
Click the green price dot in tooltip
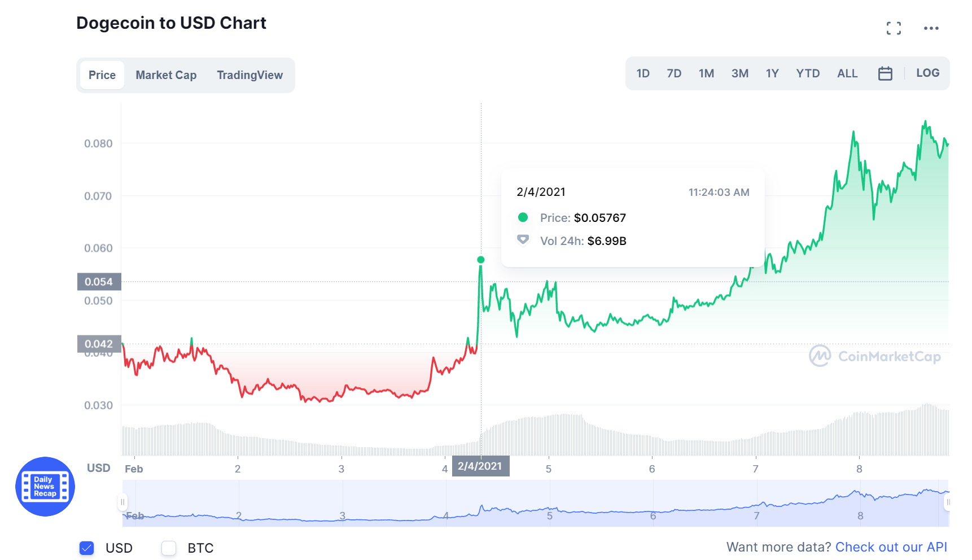[x=523, y=217]
